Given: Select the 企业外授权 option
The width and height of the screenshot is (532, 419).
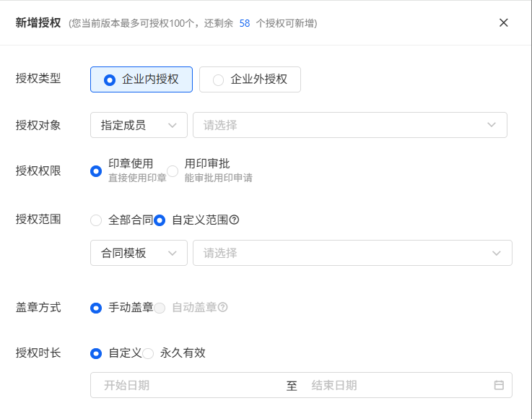Looking at the screenshot, I should [x=250, y=79].
